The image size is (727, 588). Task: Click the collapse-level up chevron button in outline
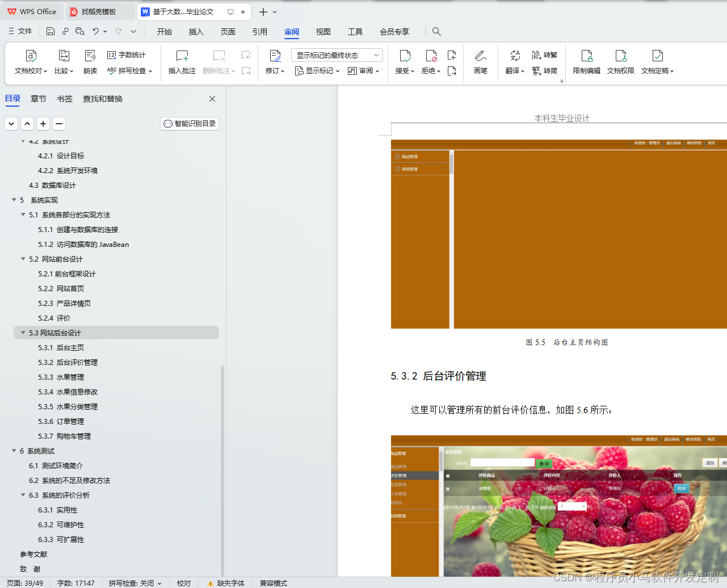click(27, 124)
